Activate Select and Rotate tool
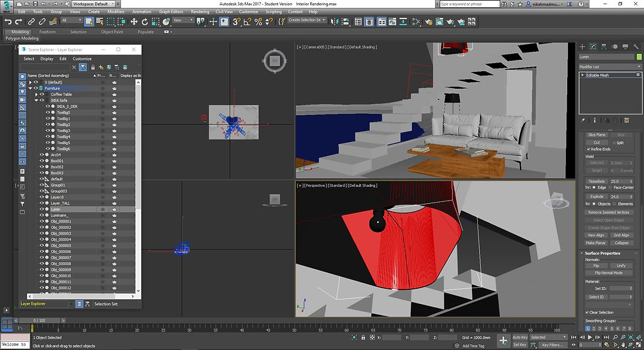 click(145, 22)
